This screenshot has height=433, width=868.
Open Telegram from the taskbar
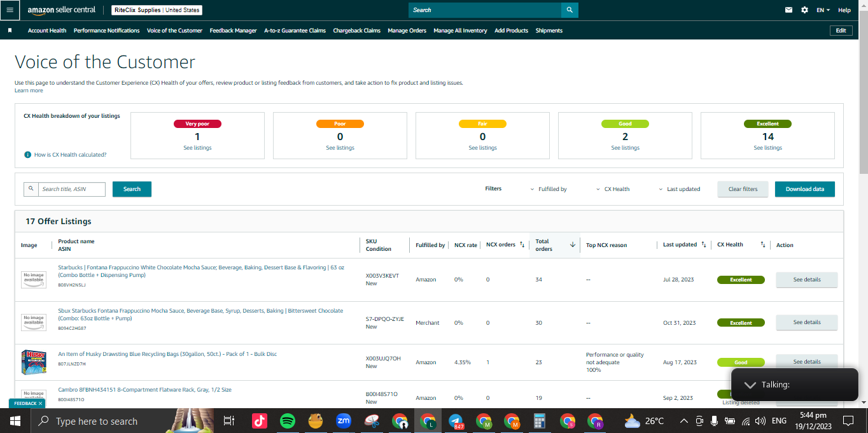(x=456, y=421)
